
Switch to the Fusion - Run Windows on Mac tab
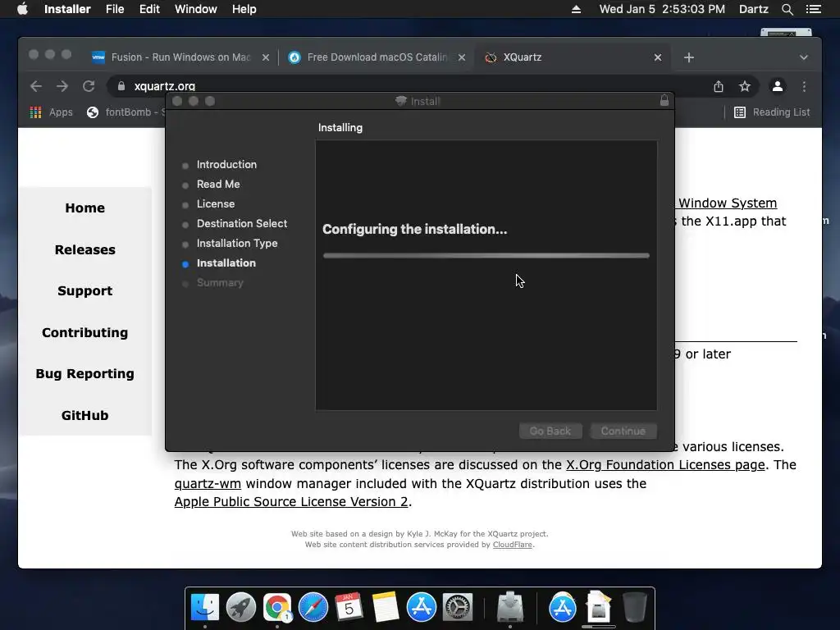[x=180, y=57]
